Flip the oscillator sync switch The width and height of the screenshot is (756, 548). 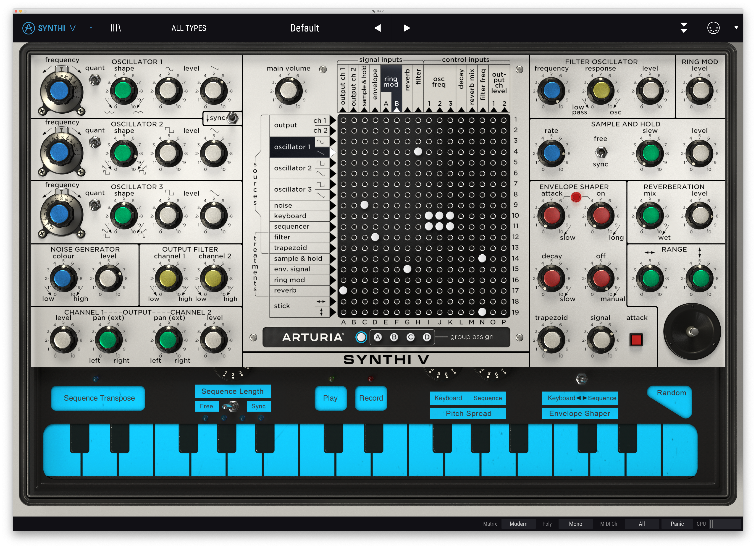232,117
